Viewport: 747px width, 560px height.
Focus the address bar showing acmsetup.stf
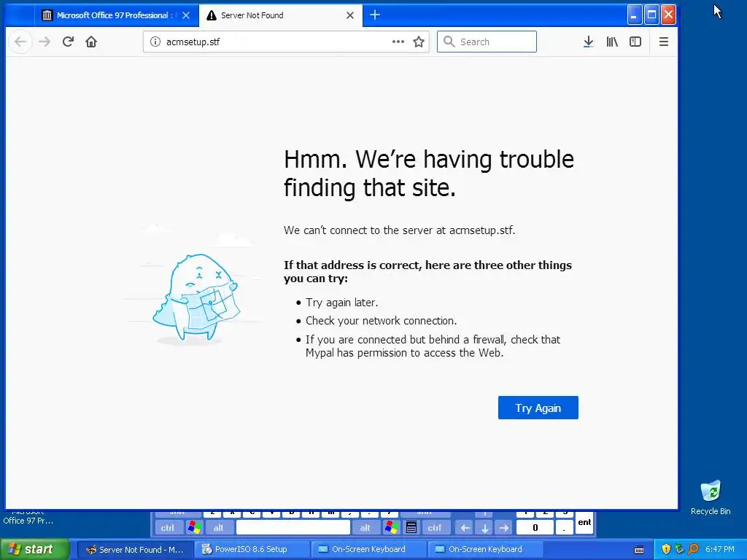click(286, 42)
